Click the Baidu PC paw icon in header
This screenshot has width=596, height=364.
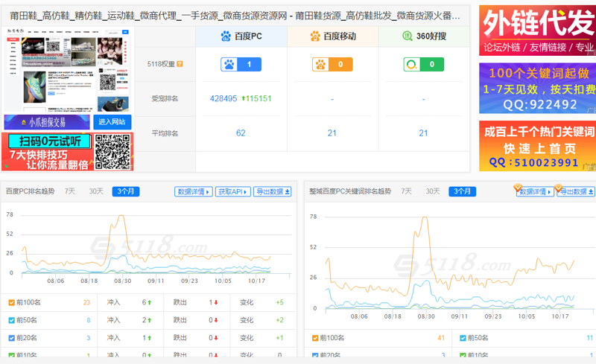coord(226,36)
